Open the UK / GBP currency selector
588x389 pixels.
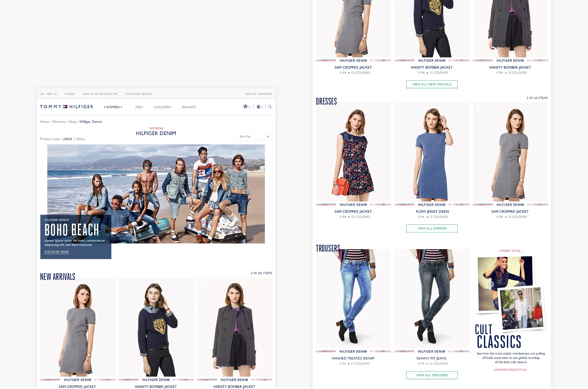48,94
